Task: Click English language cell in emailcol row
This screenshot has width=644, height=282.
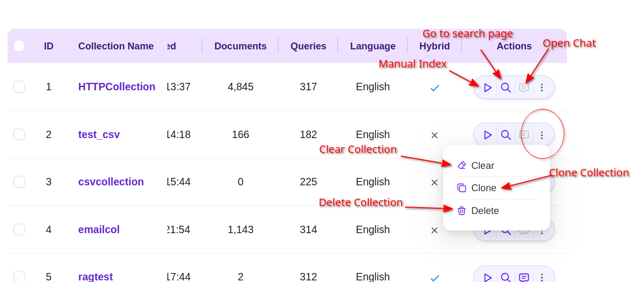Action: (x=373, y=229)
